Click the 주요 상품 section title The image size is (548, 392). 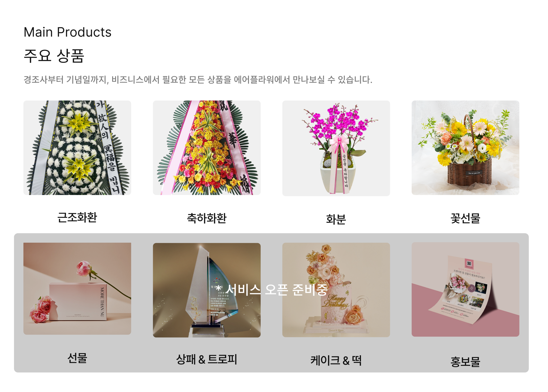pos(54,56)
